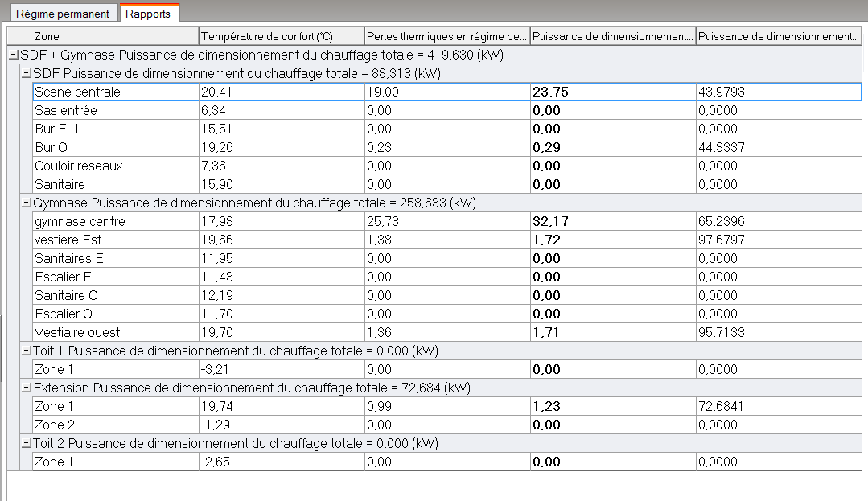Image resolution: width=868 pixels, height=501 pixels.
Task: Click the Bur O comfort temperature cell 19,26
Action: point(216,147)
